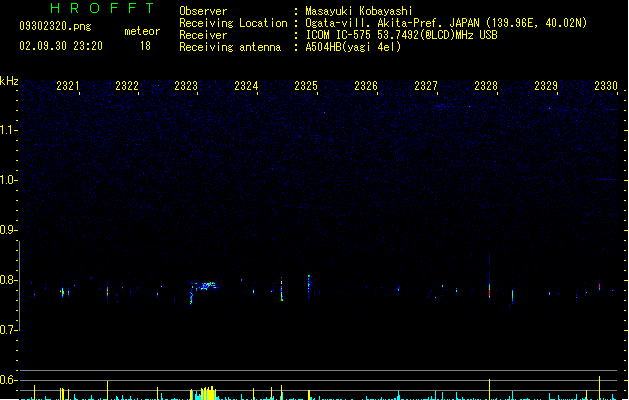Click the Receiving Location label
This screenshot has height=400, width=629.
pos(233,23)
